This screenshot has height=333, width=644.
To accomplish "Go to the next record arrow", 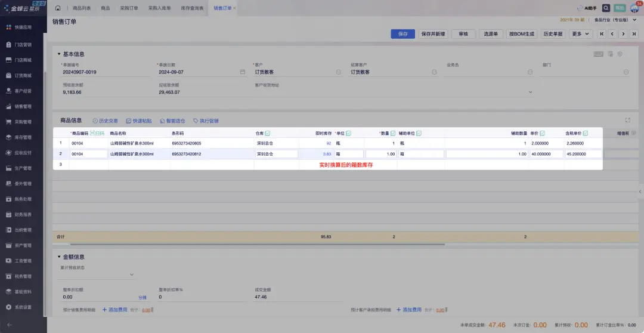I will [623, 34].
